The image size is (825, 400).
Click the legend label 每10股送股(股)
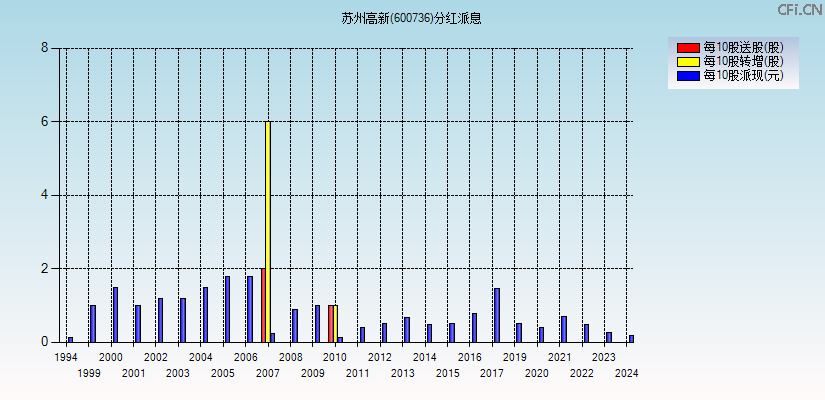coord(743,48)
